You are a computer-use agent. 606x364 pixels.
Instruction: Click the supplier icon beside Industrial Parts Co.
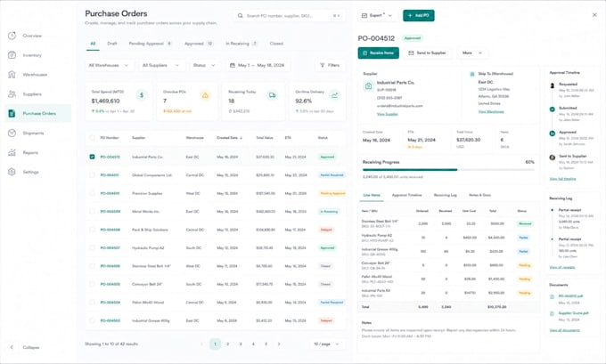(x=368, y=86)
